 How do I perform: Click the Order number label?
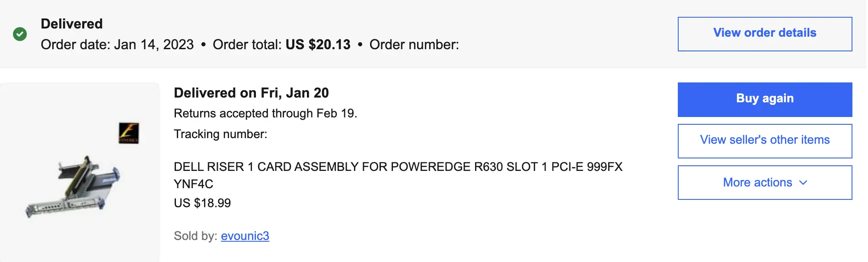point(414,45)
